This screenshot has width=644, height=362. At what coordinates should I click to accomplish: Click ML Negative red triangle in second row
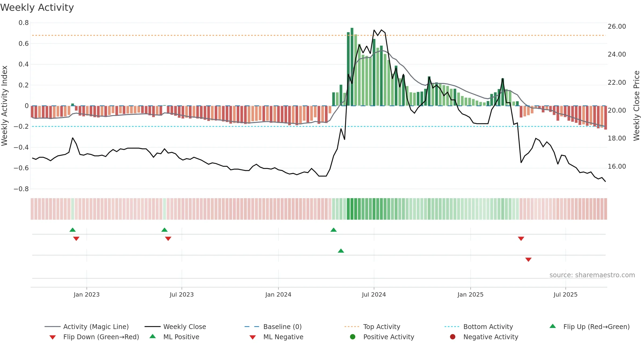pyautogui.click(x=528, y=260)
